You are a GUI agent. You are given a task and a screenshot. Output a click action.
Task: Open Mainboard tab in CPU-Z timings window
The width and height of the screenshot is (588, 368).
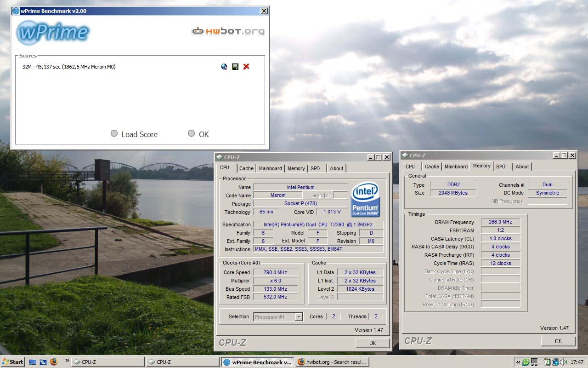456,167
